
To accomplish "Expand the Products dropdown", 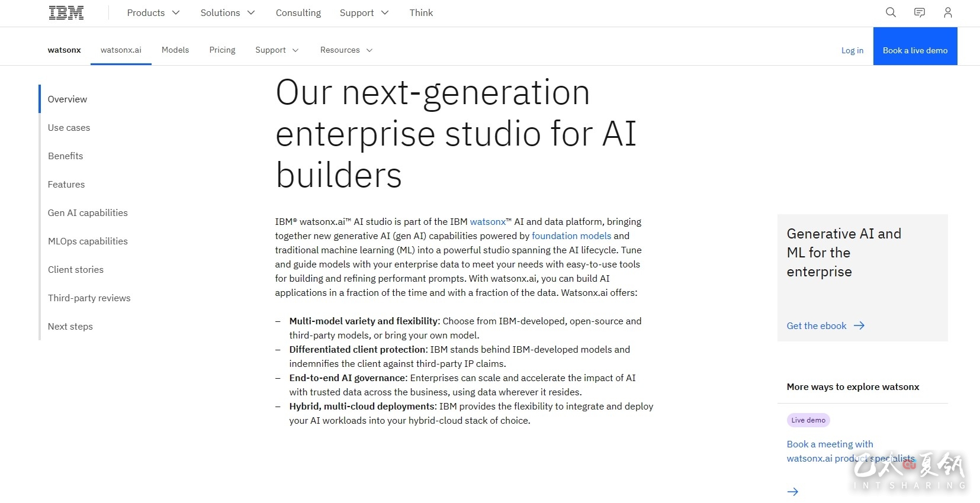I will 153,12.
